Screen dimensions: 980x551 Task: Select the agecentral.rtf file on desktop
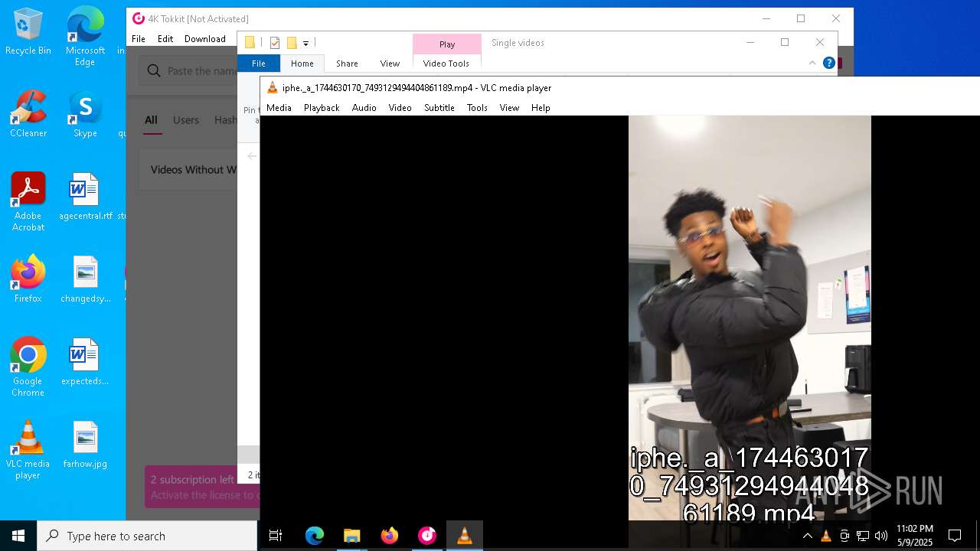85,196
